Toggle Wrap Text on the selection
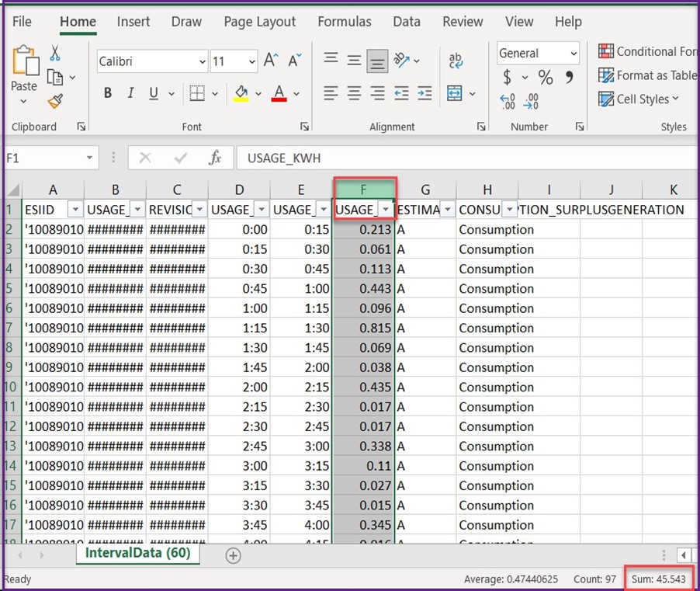Viewport: 700px width, 591px height. [x=455, y=60]
